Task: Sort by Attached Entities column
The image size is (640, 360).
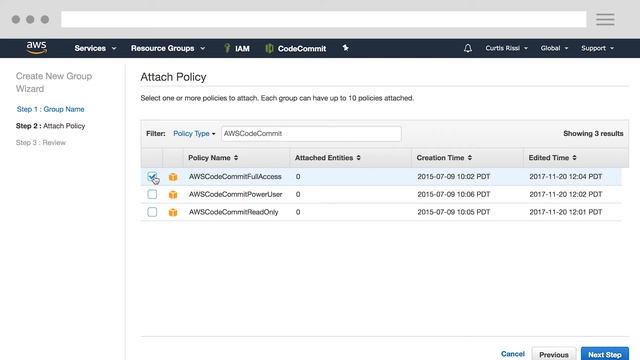Action: 327,158
